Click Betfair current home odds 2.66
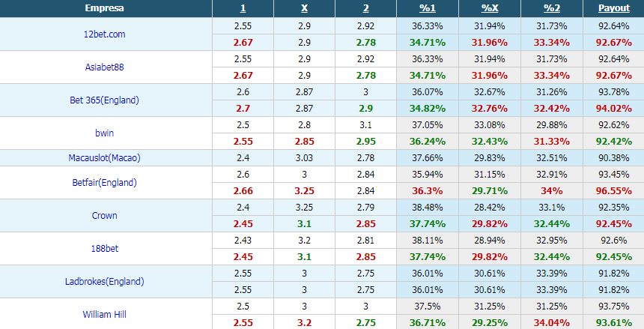This screenshot has height=329, width=644. 243,191
